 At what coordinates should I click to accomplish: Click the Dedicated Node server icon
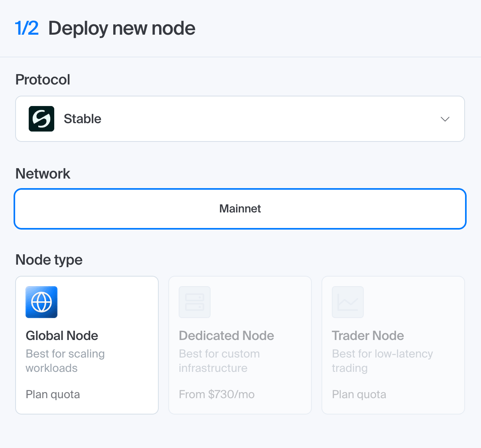(195, 302)
